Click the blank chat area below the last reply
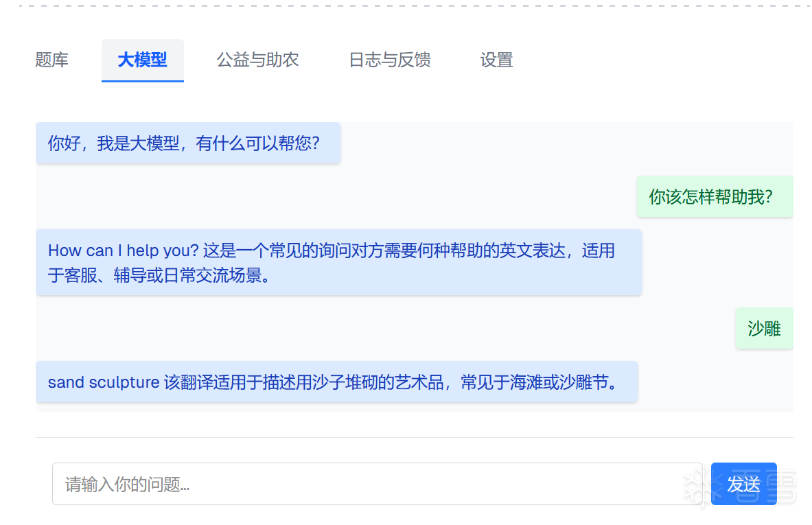 (412, 408)
